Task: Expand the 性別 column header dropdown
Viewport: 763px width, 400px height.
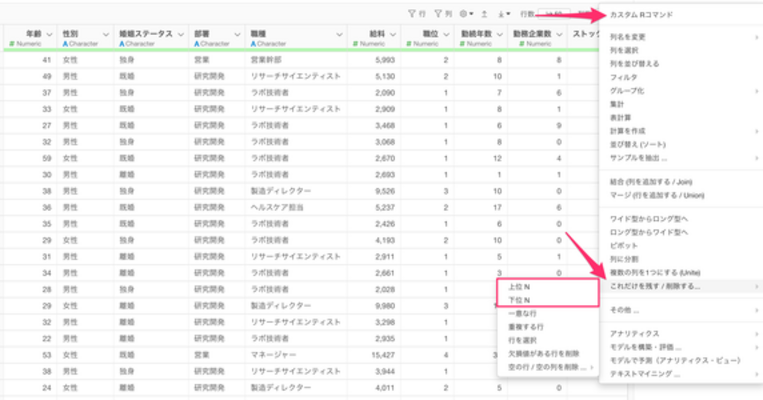Action: click(104, 34)
